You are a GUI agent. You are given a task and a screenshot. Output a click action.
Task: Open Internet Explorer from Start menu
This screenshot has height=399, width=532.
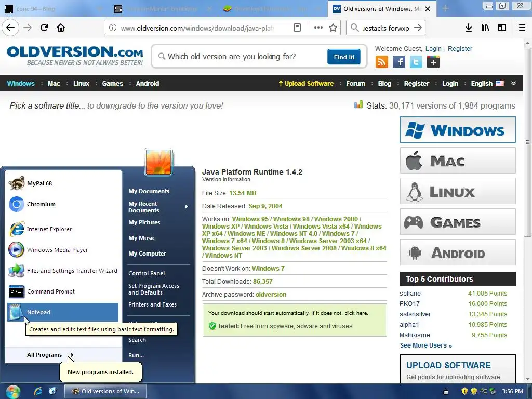pos(63,229)
